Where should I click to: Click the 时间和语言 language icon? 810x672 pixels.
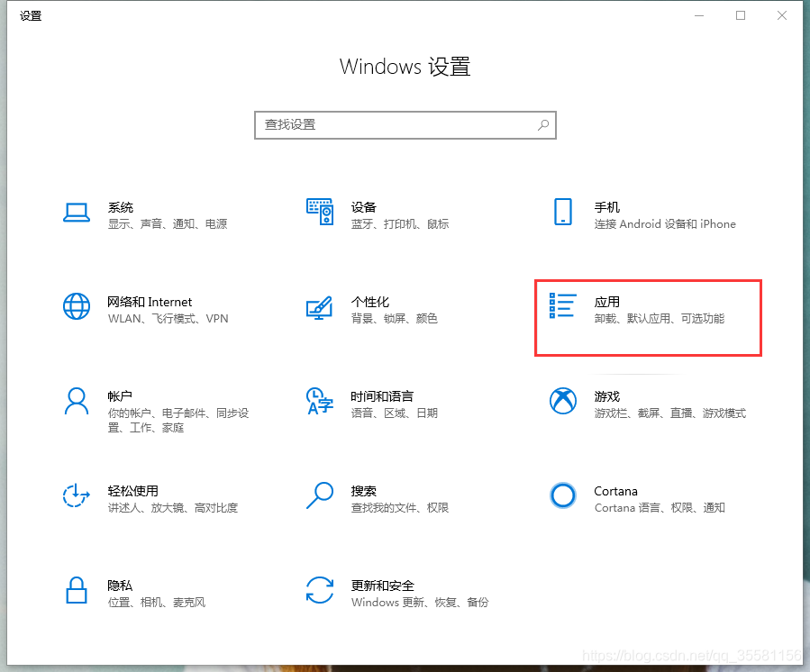tap(320, 402)
